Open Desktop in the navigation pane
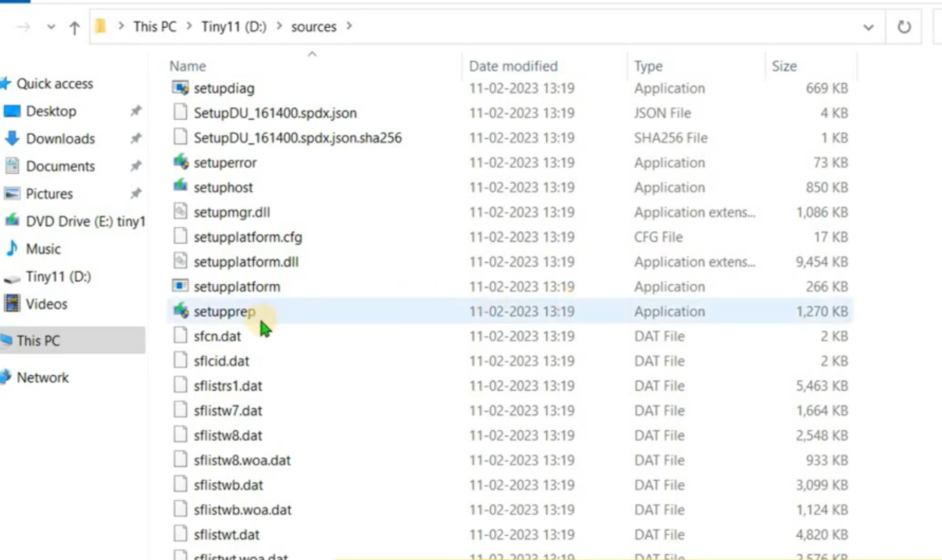 coord(51,111)
